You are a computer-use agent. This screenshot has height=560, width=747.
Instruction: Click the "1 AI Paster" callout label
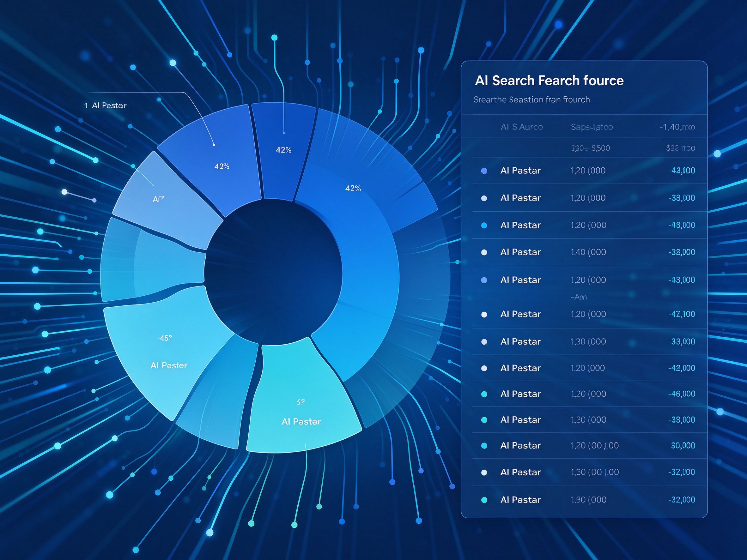[105, 105]
